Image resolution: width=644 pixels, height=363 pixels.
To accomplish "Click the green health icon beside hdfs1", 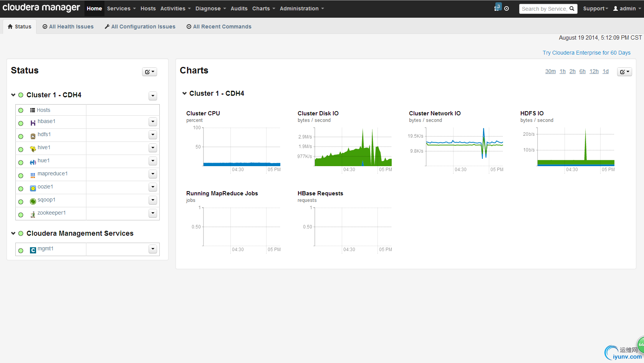I will 21,137.
